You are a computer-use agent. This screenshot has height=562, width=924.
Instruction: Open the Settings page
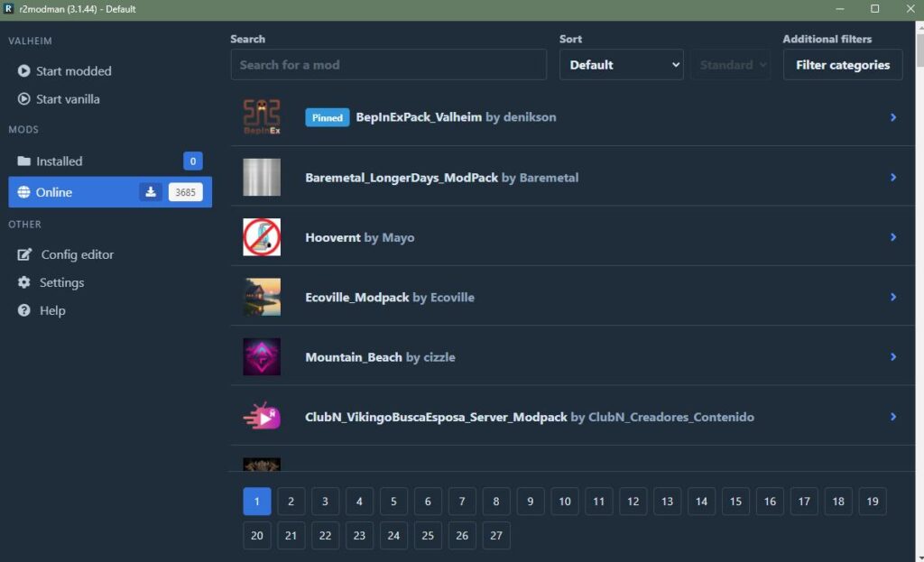61,282
